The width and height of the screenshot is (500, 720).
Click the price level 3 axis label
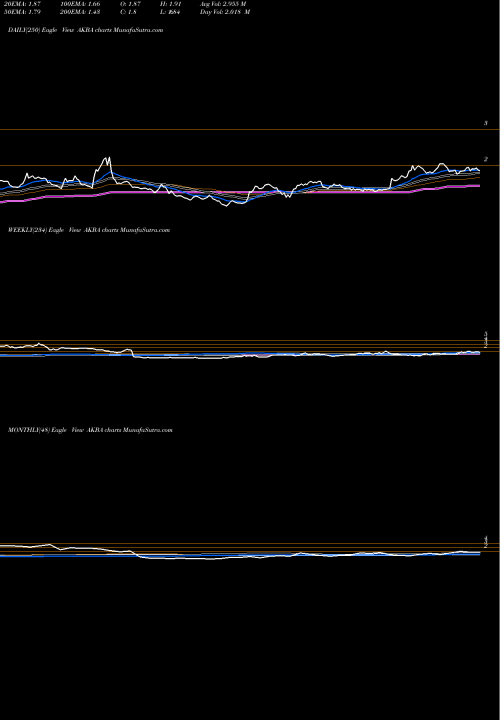[x=485, y=124]
